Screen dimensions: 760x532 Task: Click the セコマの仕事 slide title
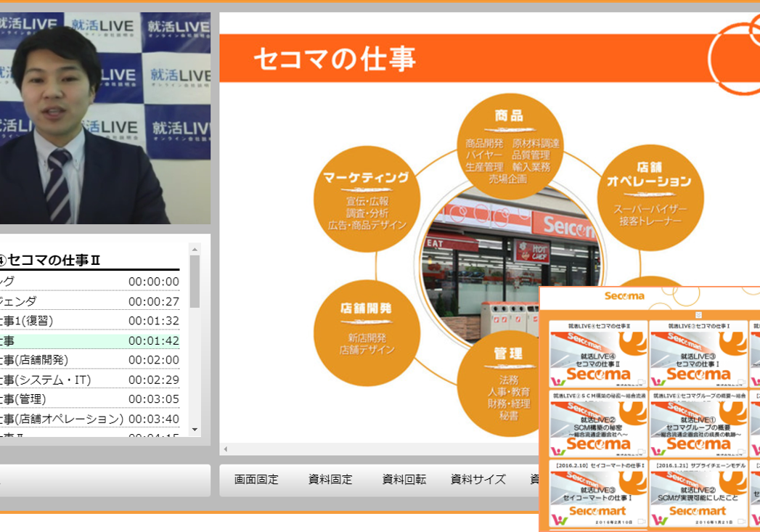click(x=335, y=59)
